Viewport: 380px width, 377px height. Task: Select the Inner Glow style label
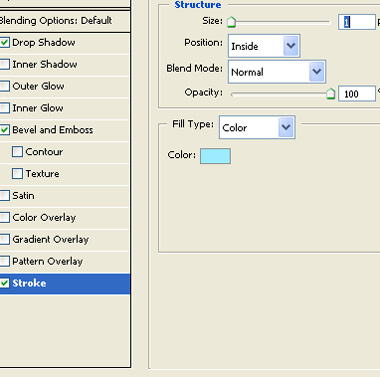[x=38, y=108]
